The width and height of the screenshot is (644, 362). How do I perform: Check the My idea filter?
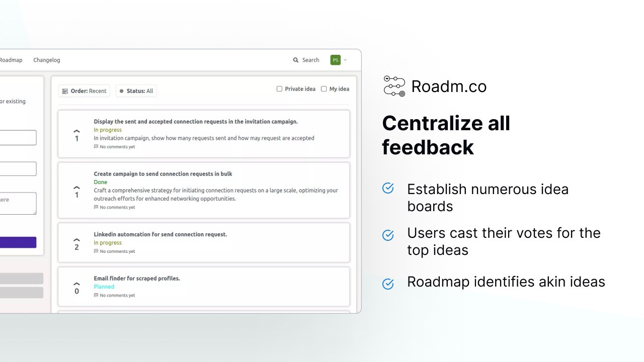tap(324, 89)
